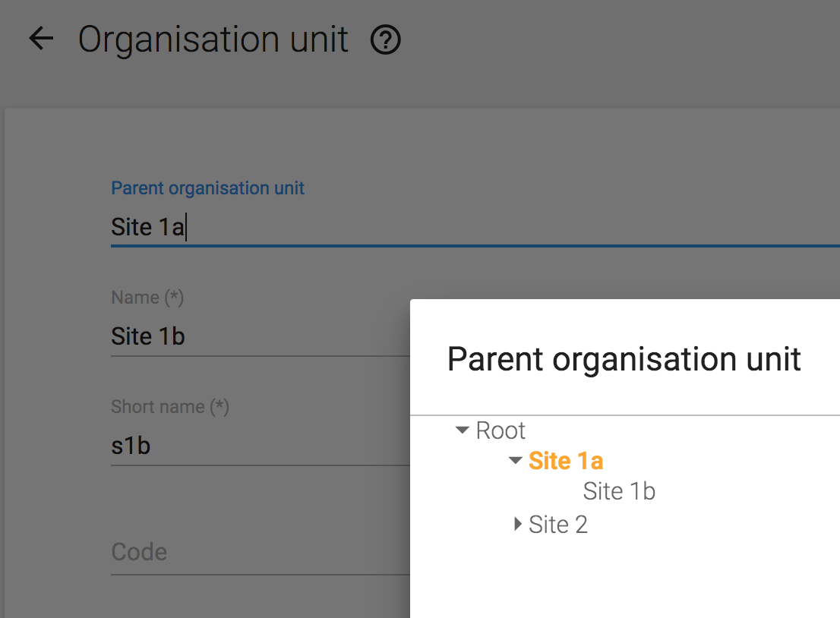The width and height of the screenshot is (840, 618).
Task: Open help via question mark icon
Action: coord(386,39)
